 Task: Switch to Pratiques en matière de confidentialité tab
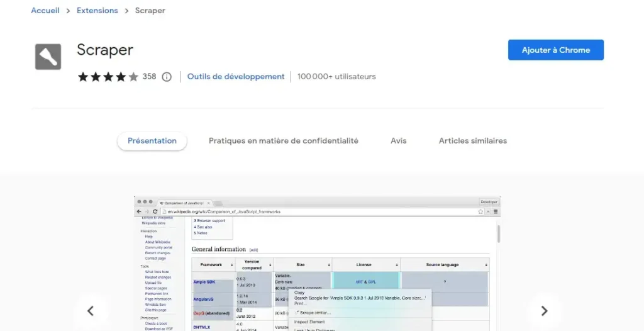(x=283, y=141)
